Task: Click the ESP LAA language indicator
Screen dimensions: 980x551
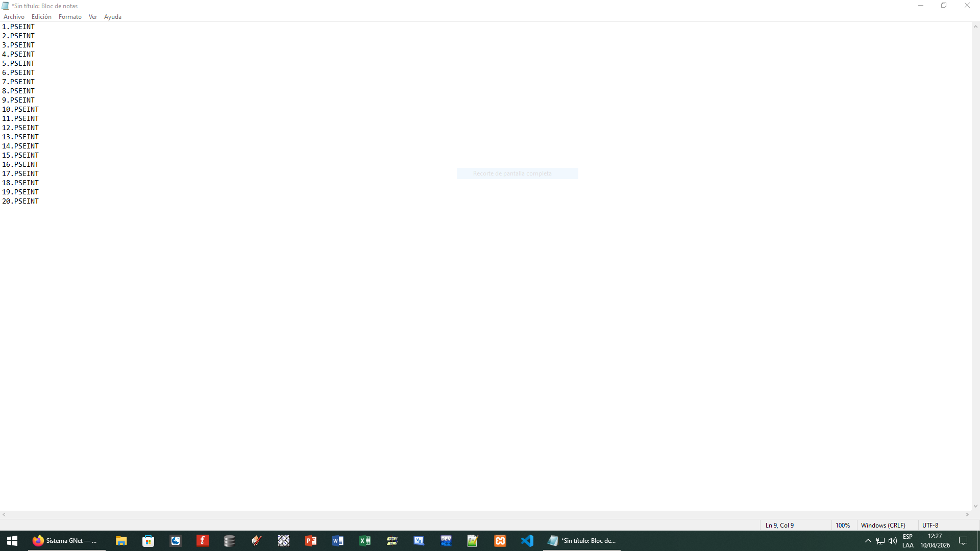Action: [x=908, y=541]
